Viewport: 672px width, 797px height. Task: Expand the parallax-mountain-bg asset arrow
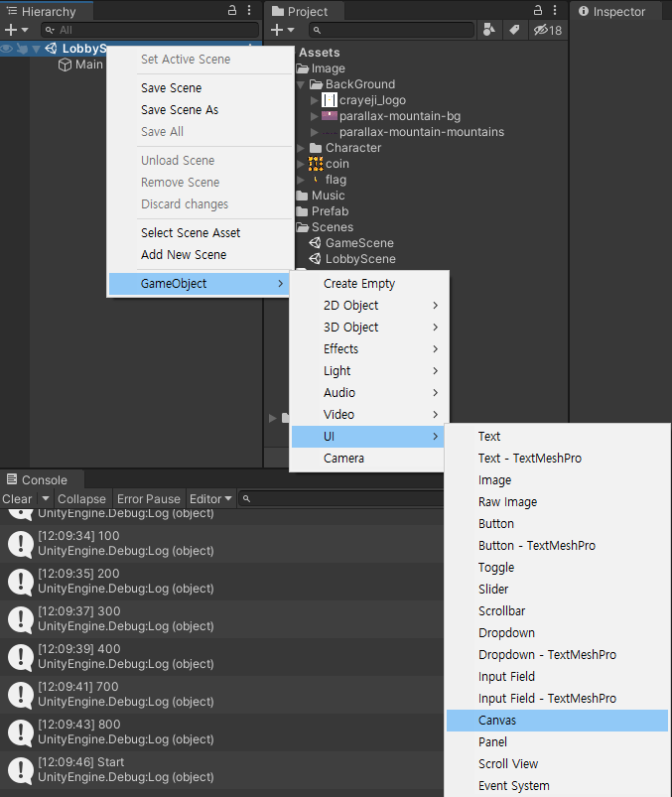[x=314, y=116]
